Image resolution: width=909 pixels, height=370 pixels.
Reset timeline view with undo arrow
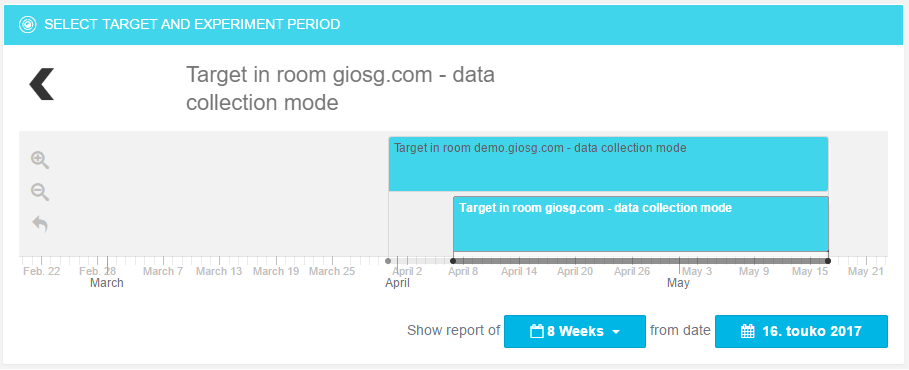[x=40, y=224]
